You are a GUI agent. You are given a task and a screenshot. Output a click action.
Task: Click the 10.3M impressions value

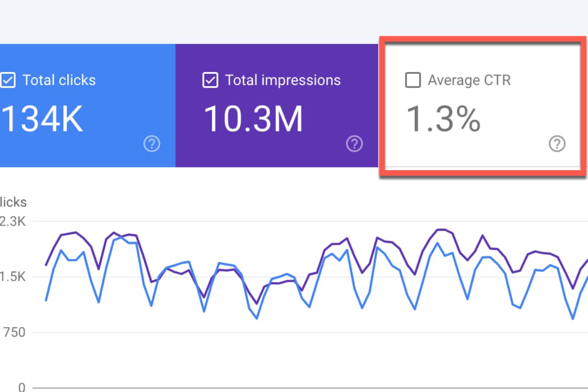(x=253, y=119)
